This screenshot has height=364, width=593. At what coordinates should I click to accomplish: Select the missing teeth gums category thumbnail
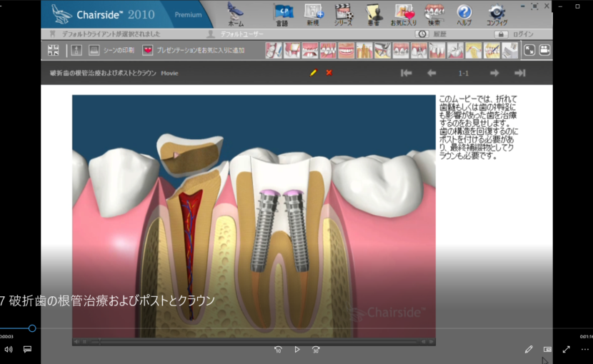(310, 50)
